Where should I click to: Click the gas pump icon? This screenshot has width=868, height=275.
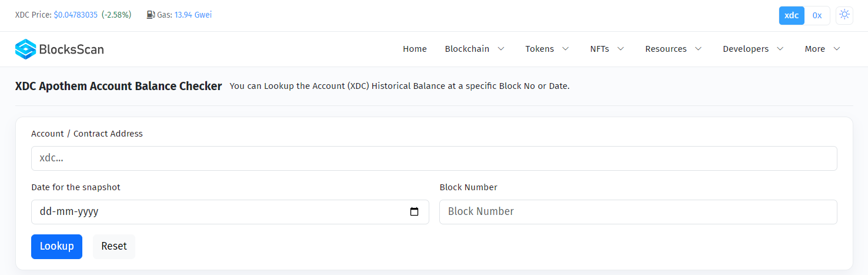point(151,15)
